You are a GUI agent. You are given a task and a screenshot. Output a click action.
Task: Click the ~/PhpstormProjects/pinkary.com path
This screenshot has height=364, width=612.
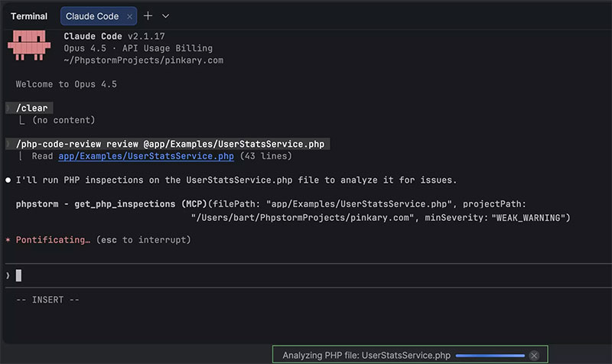coord(144,60)
